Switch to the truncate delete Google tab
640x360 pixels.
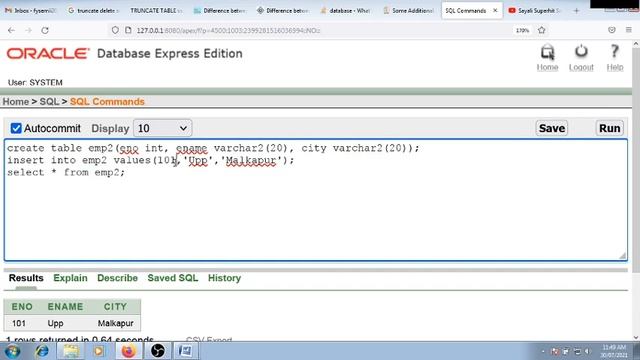(94, 11)
